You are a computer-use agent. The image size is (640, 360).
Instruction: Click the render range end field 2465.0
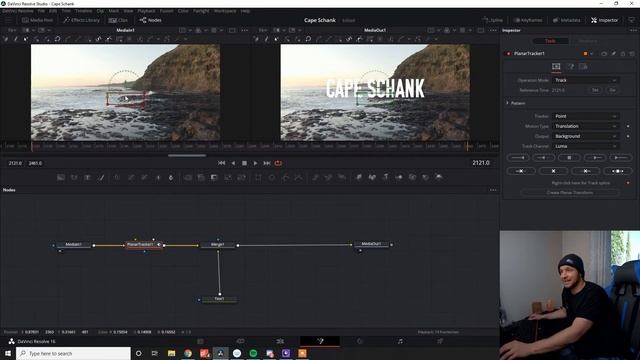pyautogui.click(x=35, y=163)
